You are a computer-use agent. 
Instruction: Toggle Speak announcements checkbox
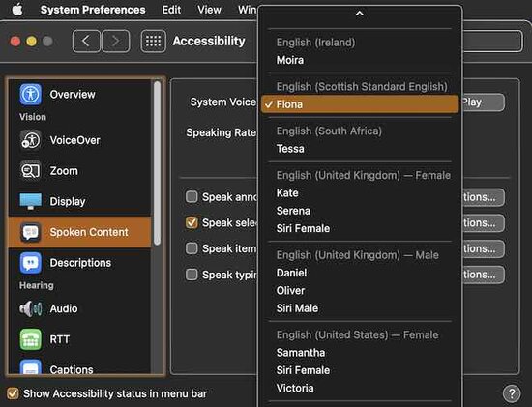[x=192, y=196]
